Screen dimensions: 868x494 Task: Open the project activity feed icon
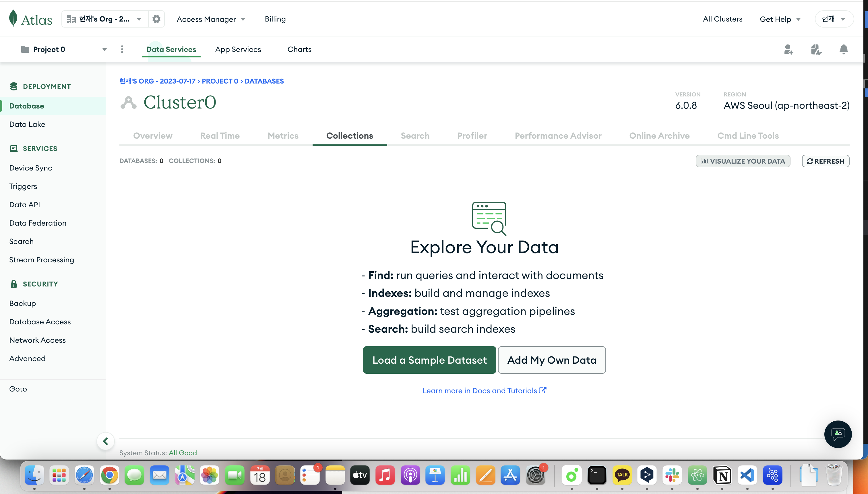pos(816,50)
